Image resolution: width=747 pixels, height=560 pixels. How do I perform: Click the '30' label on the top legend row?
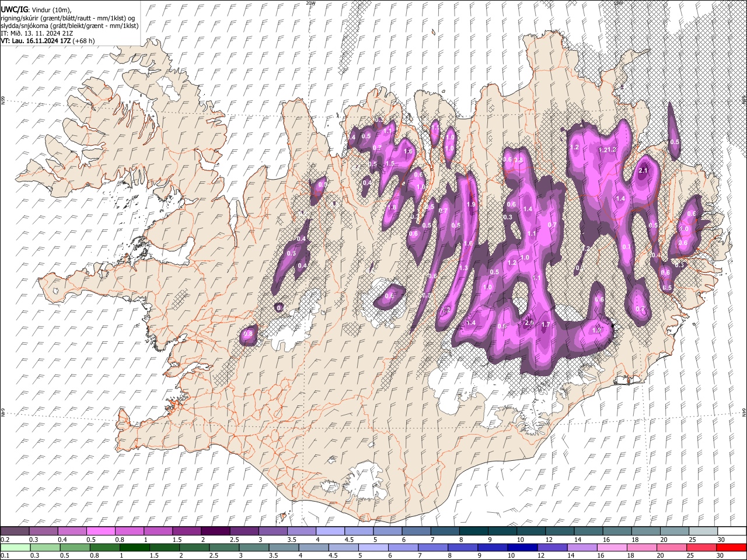[x=721, y=539]
